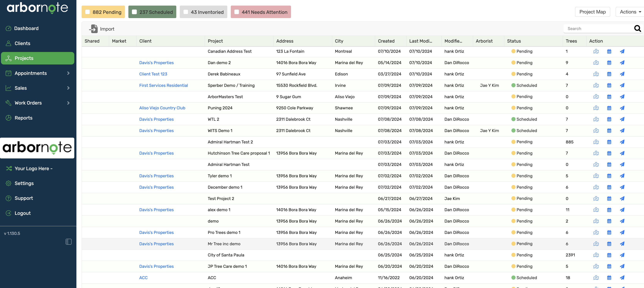The image size is (644, 288).
Task: Click the Project Map button
Action: click(x=592, y=12)
